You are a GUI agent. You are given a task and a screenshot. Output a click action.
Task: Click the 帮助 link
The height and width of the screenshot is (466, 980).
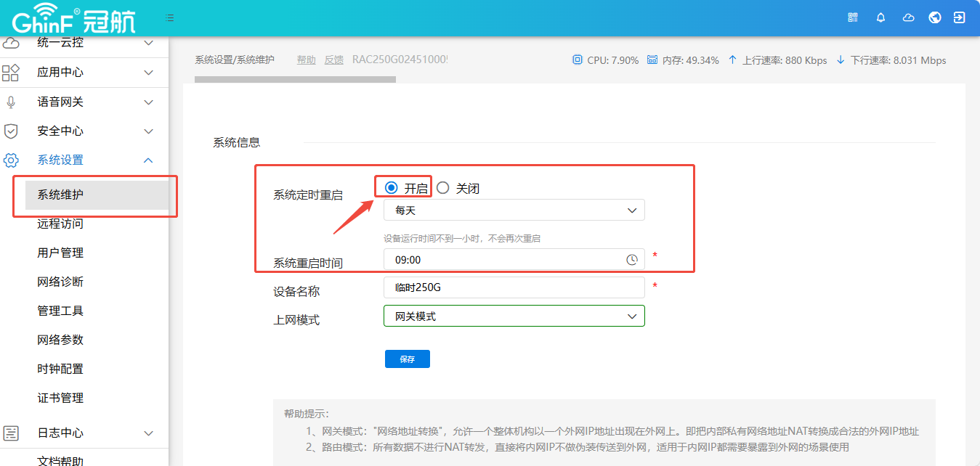[x=306, y=60]
